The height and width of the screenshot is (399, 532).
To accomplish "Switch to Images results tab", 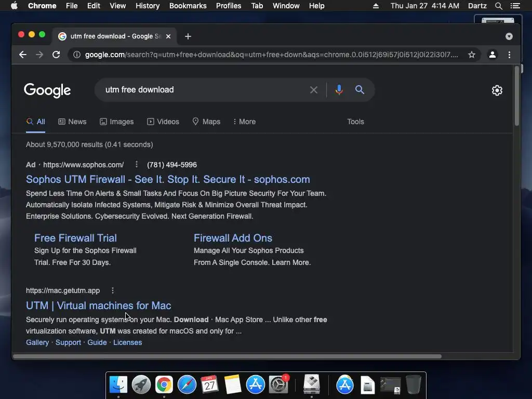I will pos(117,122).
